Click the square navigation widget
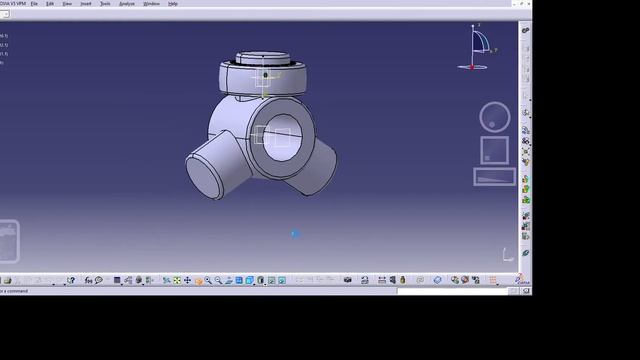 tap(494, 150)
